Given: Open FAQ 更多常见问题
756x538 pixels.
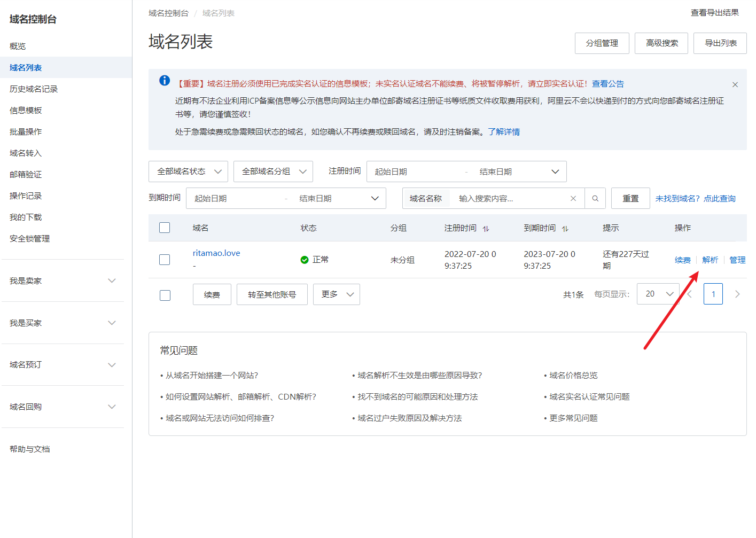Looking at the screenshot, I should click(x=574, y=418).
